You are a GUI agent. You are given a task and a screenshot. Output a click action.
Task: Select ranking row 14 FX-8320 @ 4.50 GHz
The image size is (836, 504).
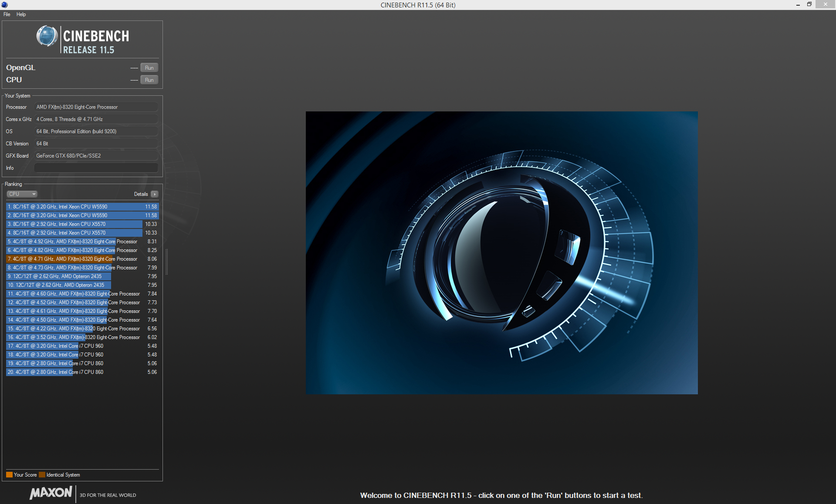(82, 320)
